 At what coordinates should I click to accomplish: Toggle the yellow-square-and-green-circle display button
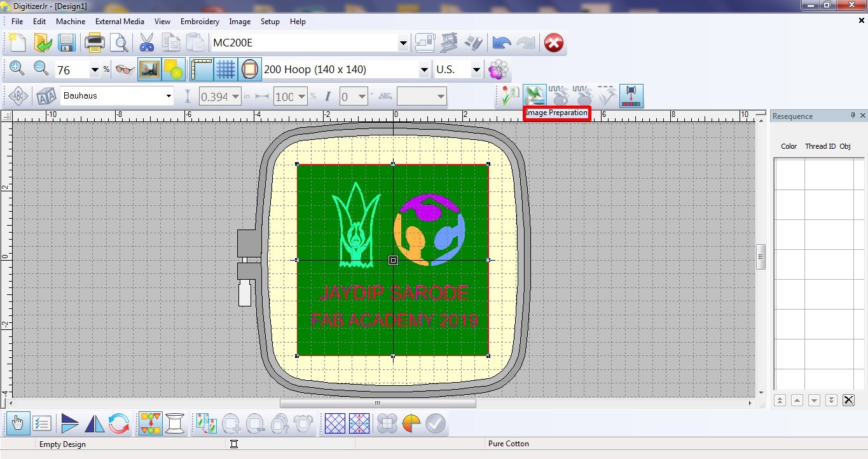point(174,69)
